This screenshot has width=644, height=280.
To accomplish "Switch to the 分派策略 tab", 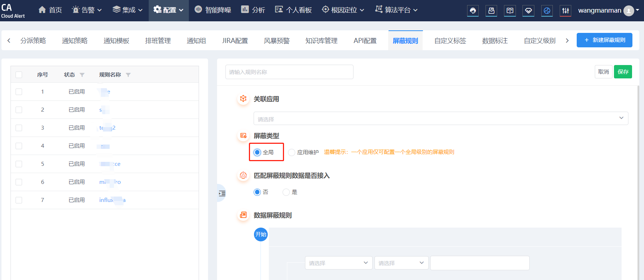I will [x=33, y=40].
